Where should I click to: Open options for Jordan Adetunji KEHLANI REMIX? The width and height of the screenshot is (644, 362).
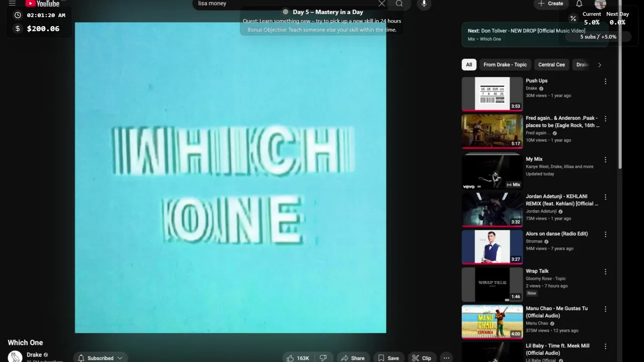[605, 197]
